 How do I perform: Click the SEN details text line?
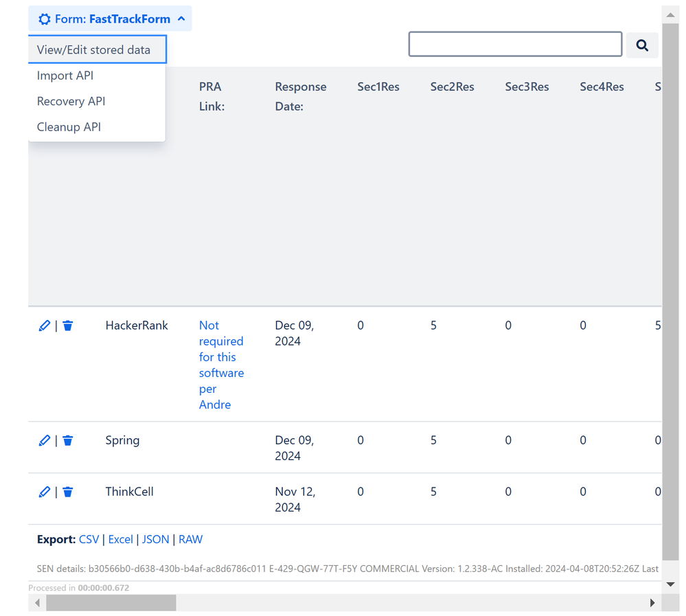347,569
